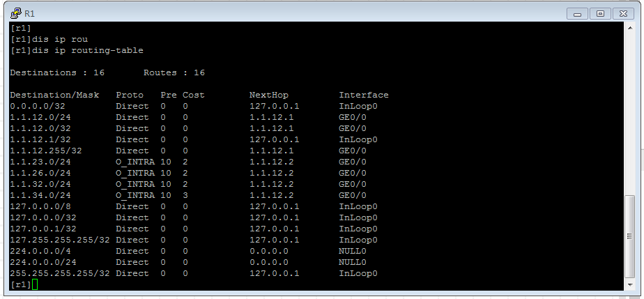Click destination 1.1.12.0/32
This screenshot has height=299, width=644.
[40, 128]
